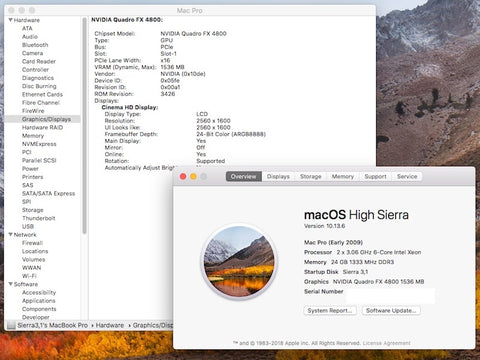Open Applications under Software
Image resolution: width=480 pixels, height=360 pixels.
[39, 301]
